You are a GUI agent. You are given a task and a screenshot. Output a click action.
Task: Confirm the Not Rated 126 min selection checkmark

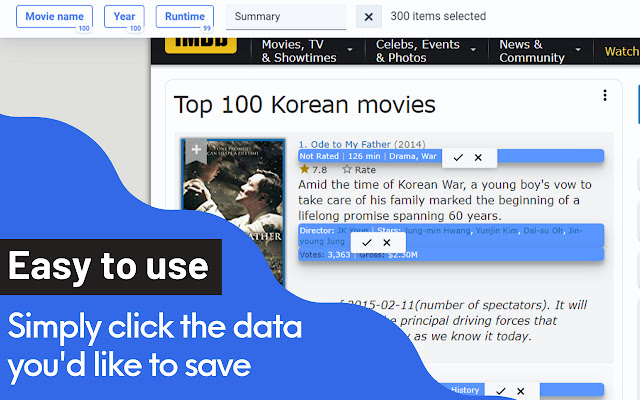[458, 158]
